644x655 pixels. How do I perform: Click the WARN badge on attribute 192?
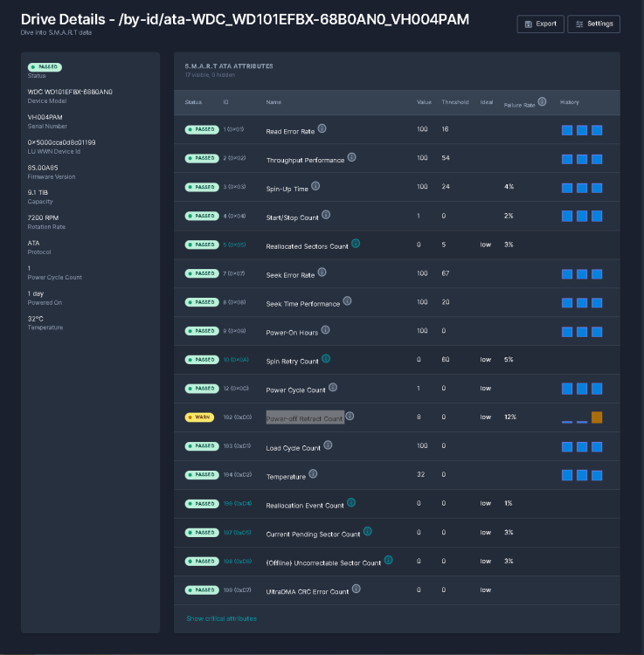point(199,417)
